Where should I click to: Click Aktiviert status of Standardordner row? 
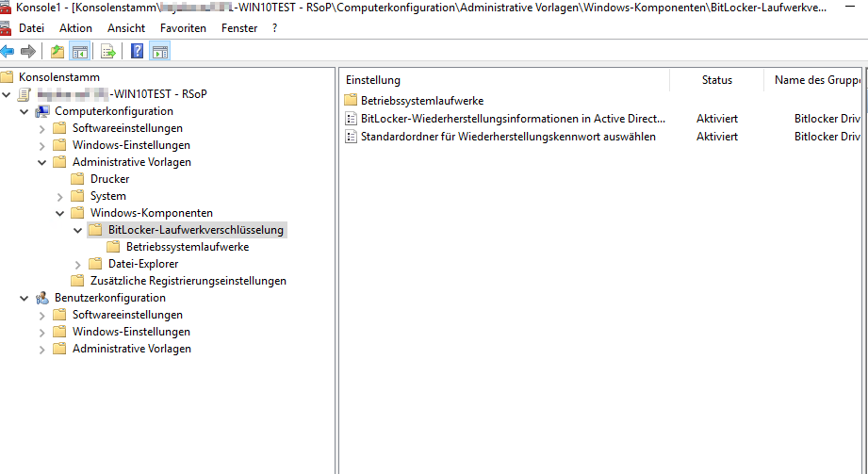[717, 137]
